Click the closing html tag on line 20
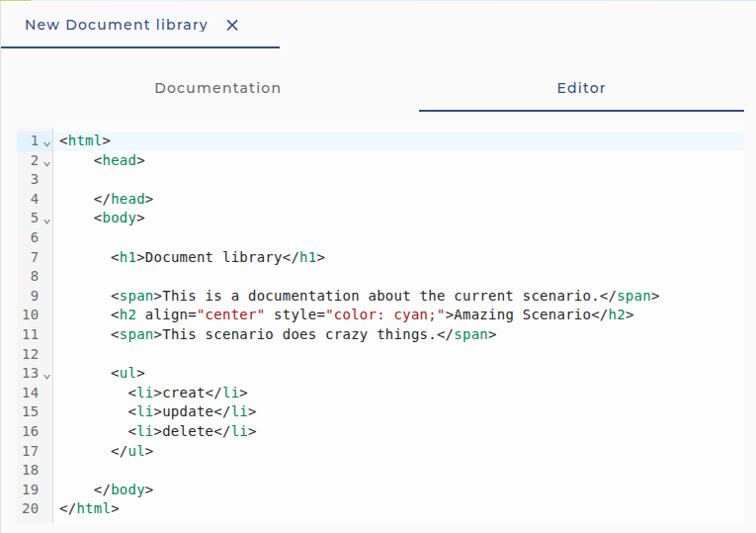 tap(89, 508)
